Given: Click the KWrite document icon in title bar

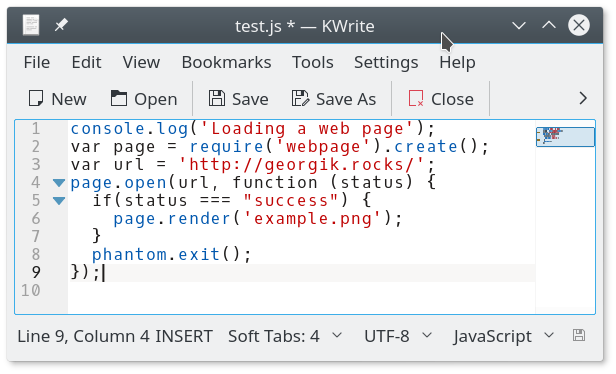Looking at the screenshot, I should tap(31, 25).
